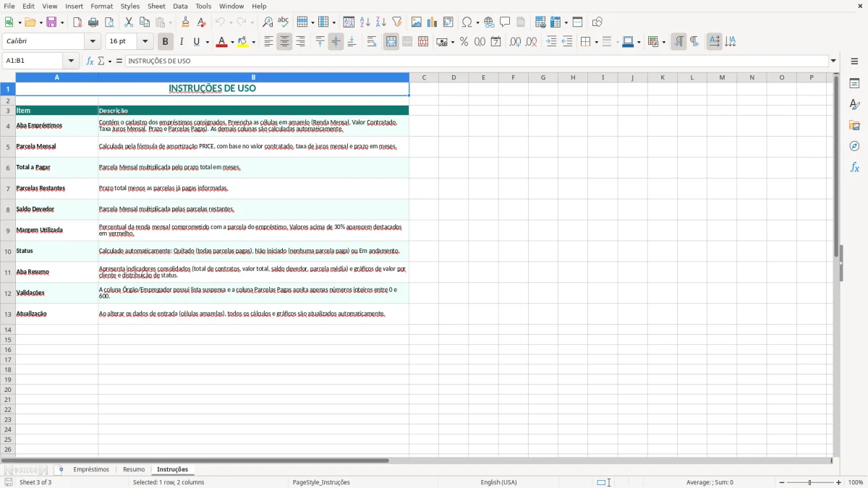Open Font Color dropdown arrow
Screen dimensions: 868x488
[232, 42]
